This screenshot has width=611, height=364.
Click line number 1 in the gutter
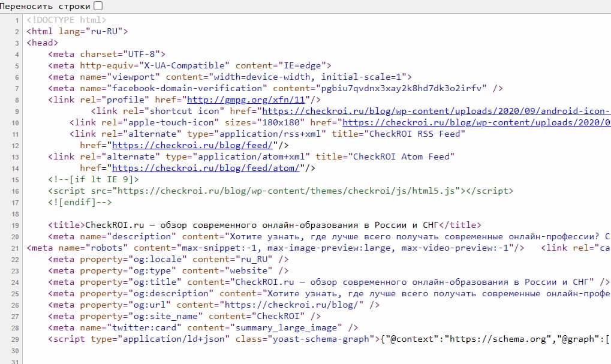coord(17,20)
